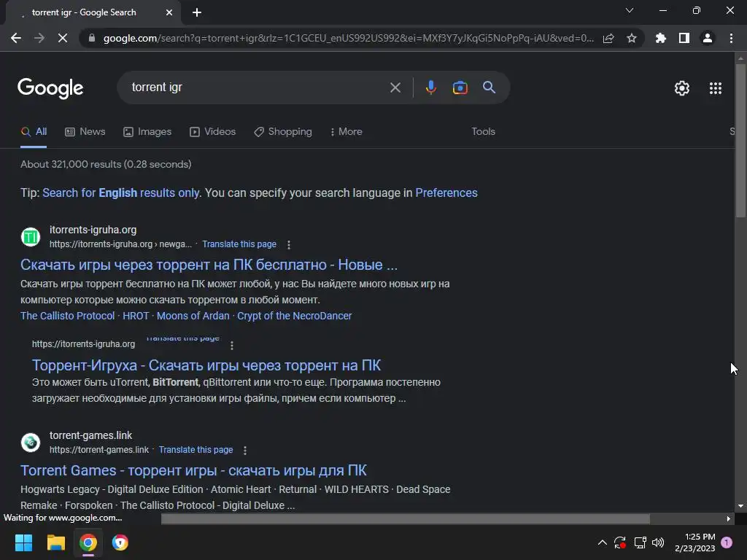Screen dimensions: 747x560
Task: Switch to the News tab
Action: pos(85,132)
